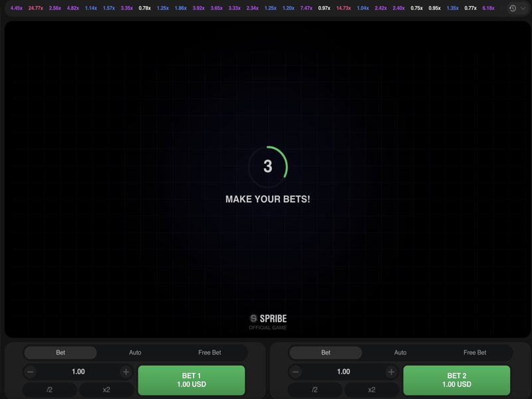
Task: Increase Bet 1 amount with plus icon
Action: (126, 372)
